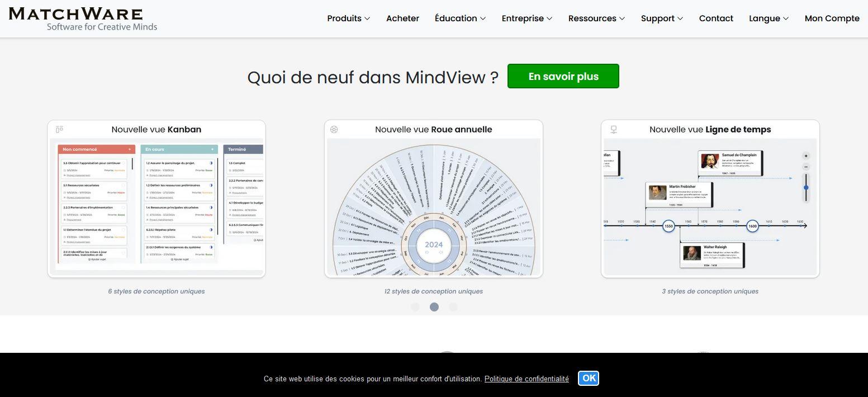Click the Martin Frobisher card
This screenshot has width=868, height=397.
click(679, 195)
